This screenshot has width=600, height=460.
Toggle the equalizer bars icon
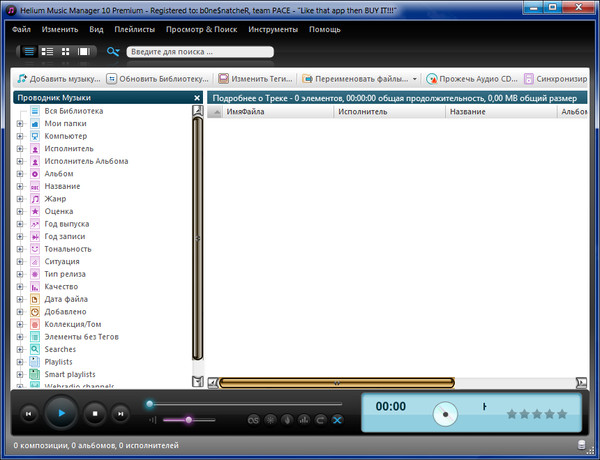pyautogui.click(x=303, y=420)
